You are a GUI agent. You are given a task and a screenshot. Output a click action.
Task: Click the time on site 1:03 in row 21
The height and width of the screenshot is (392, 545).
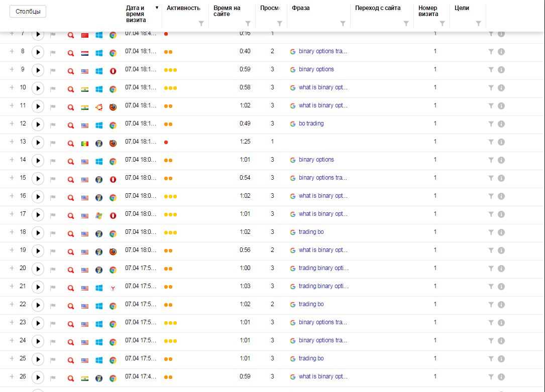tap(245, 286)
